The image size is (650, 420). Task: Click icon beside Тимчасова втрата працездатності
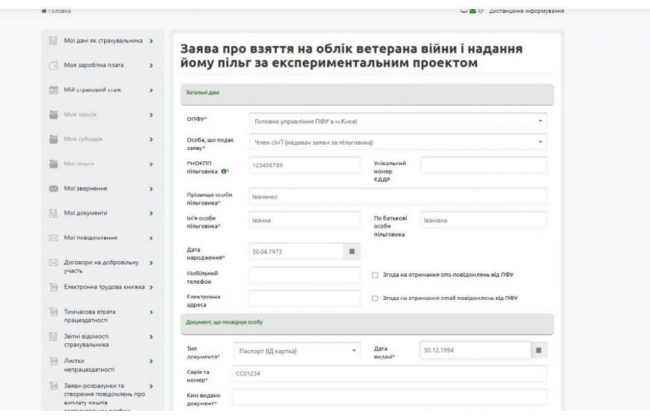pyautogui.click(x=53, y=312)
